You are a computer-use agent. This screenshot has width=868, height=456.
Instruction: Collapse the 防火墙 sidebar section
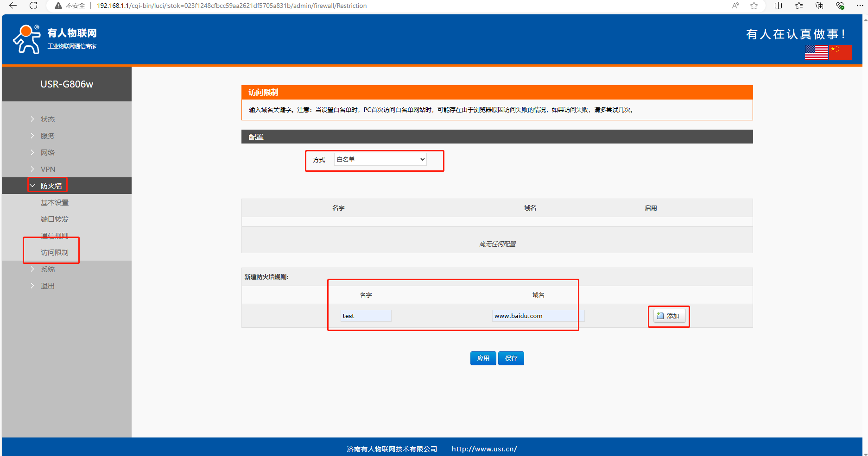[x=51, y=186]
